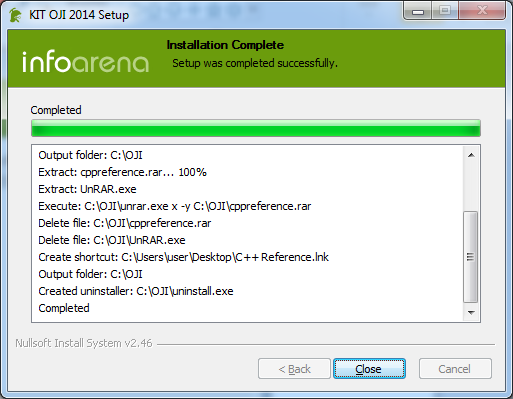
Task: Click 'Completed' label above progress bar
Action: pyautogui.click(x=56, y=110)
